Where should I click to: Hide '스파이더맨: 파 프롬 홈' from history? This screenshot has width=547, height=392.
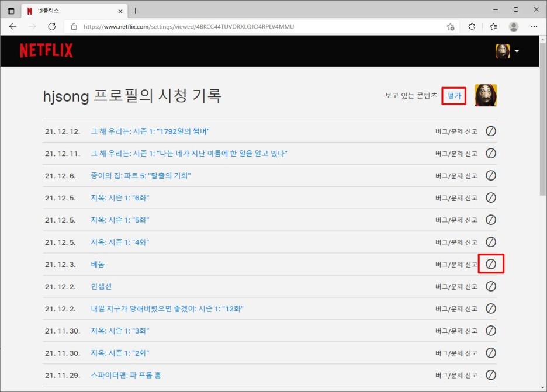tap(491, 375)
